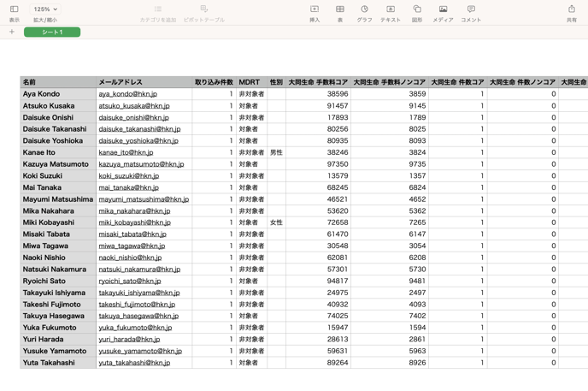Select the cell with value 38596

coord(318,94)
